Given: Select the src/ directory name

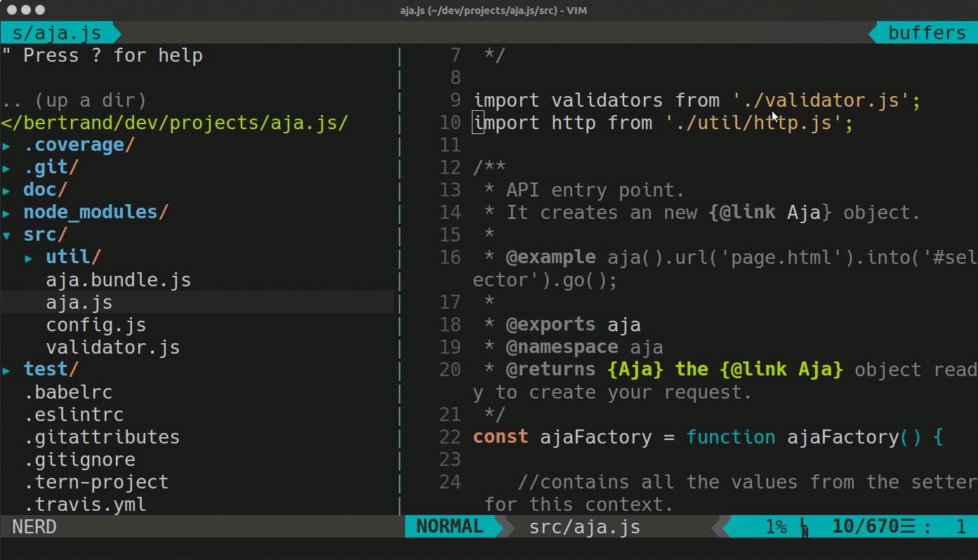Looking at the screenshot, I should (46, 235).
